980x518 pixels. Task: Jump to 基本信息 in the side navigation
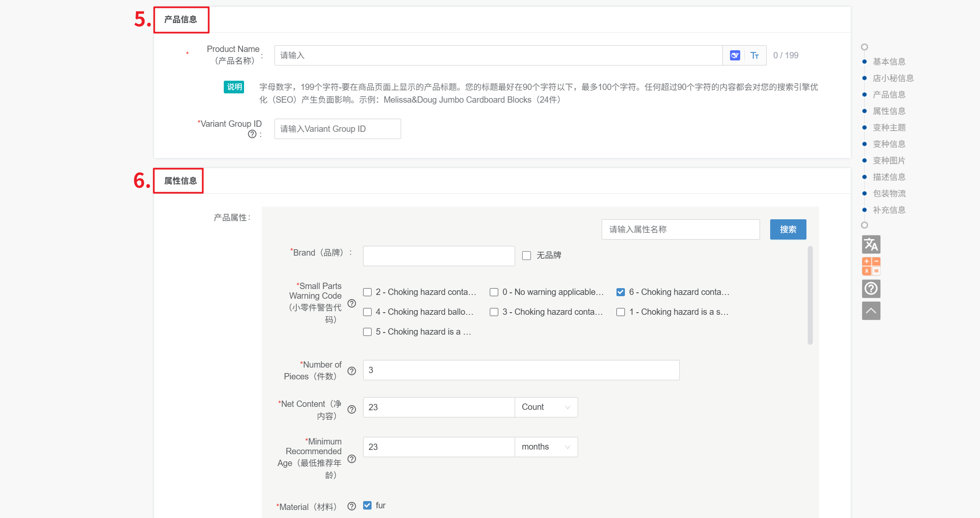[x=889, y=62]
